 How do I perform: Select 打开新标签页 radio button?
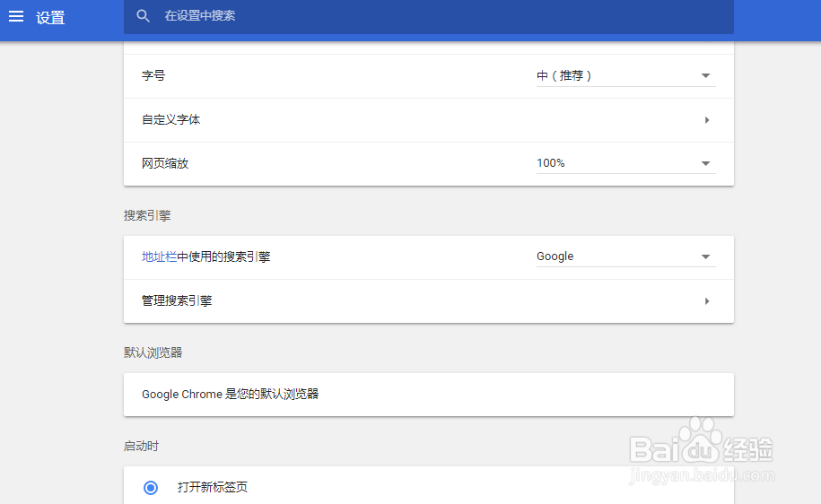151,488
